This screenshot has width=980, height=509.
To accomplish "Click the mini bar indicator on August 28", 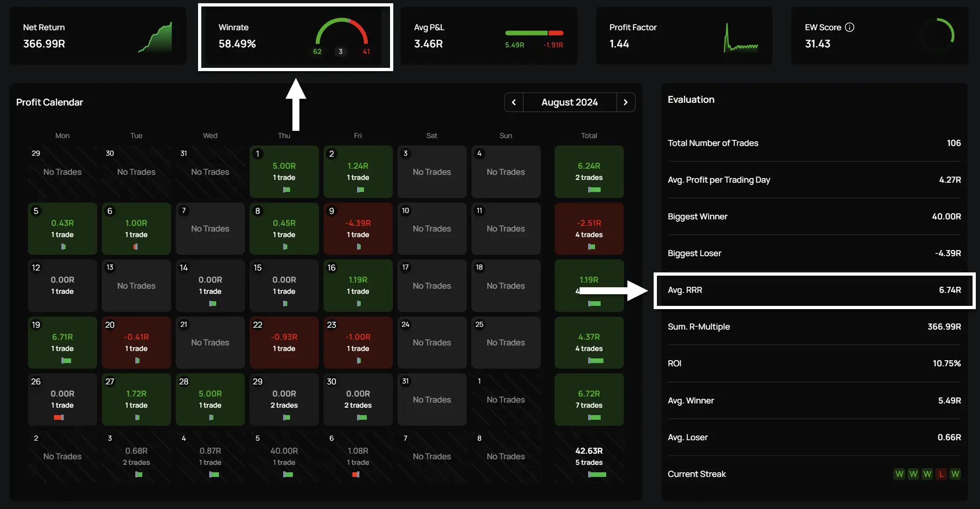I will point(210,417).
